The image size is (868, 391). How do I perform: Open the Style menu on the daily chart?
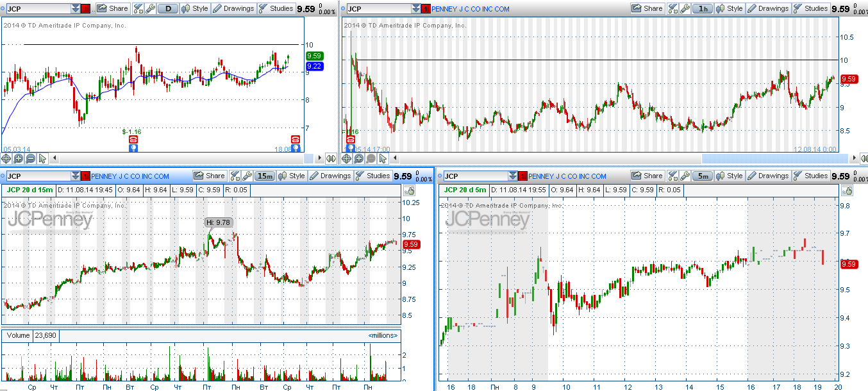195,9
